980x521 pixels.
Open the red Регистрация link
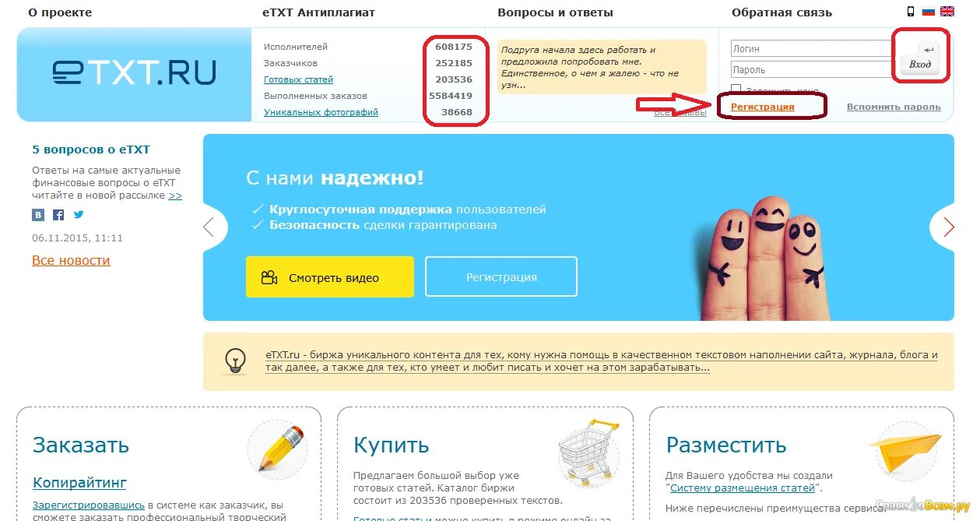(x=763, y=107)
